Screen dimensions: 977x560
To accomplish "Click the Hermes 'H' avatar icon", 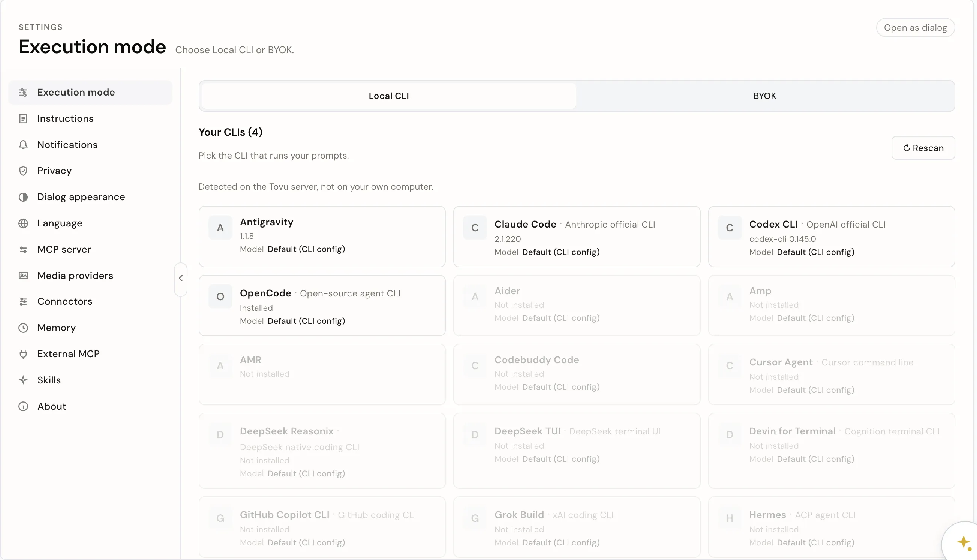I will [x=729, y=518].
